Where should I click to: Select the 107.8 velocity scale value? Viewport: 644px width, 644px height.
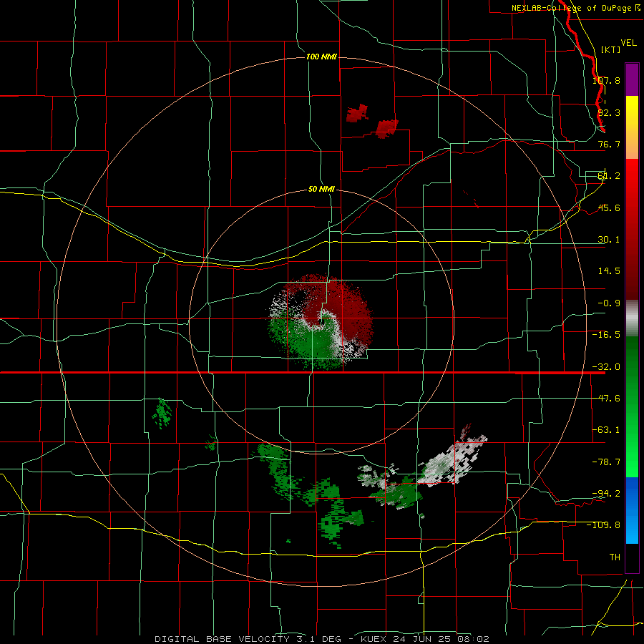point(606,80)
